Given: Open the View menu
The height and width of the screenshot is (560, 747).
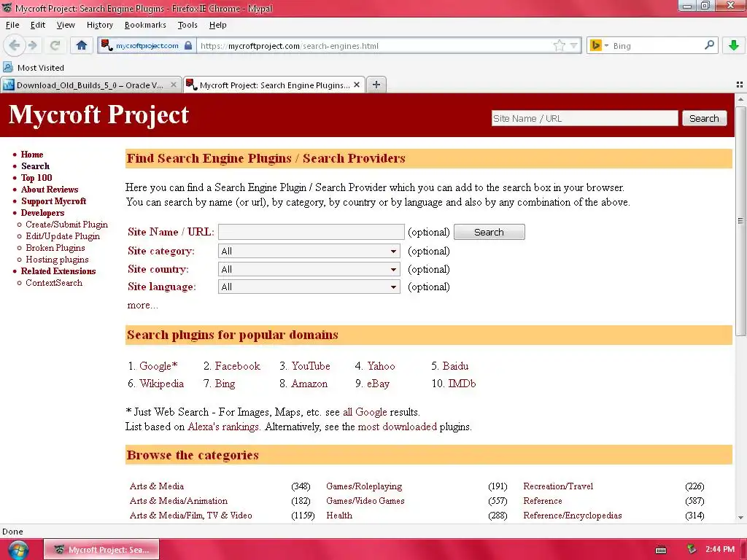Looking at the screenshot, I should 66,25.
